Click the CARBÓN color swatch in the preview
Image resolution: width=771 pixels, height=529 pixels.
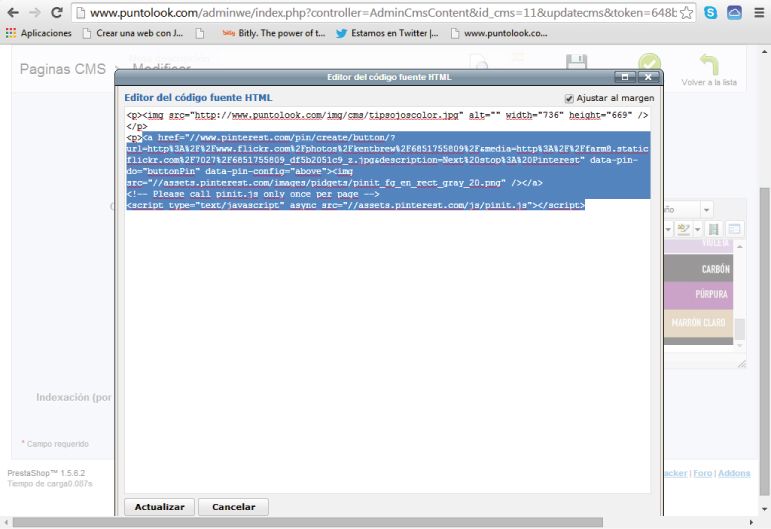click(698, 268)
